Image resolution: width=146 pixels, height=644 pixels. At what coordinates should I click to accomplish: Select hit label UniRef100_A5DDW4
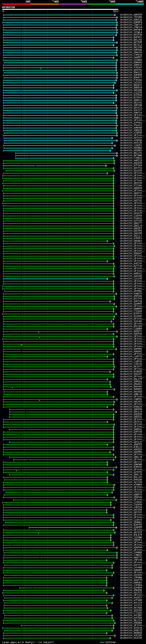click(x=131, y=623)
